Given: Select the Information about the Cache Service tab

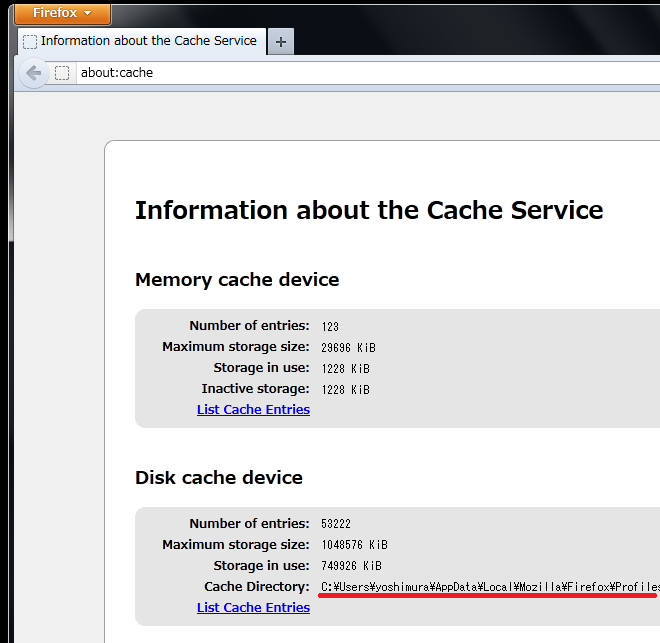Looking at the screenshot, I should pos(142,41).
